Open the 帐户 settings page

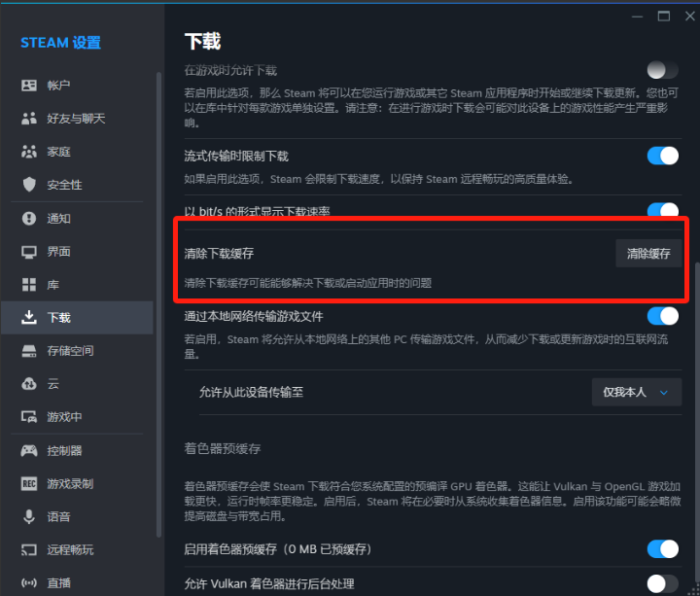coord(77,85)
